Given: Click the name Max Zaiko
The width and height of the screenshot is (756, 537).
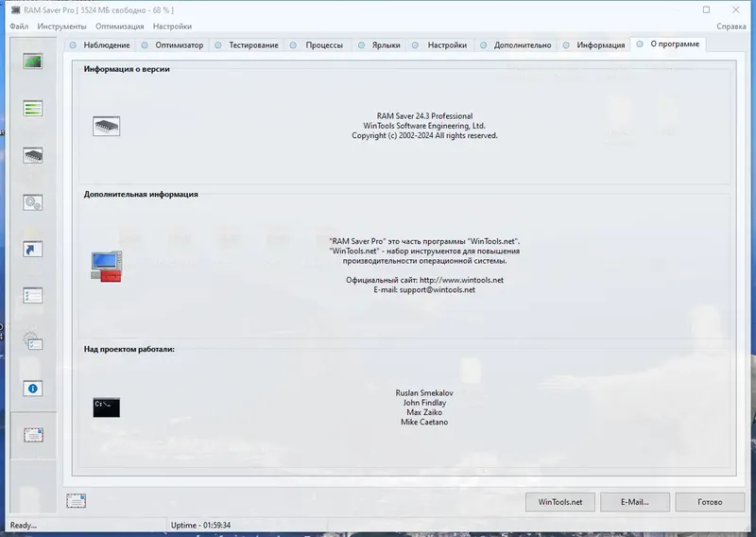Looking at the screenshot, I should 424,412.
